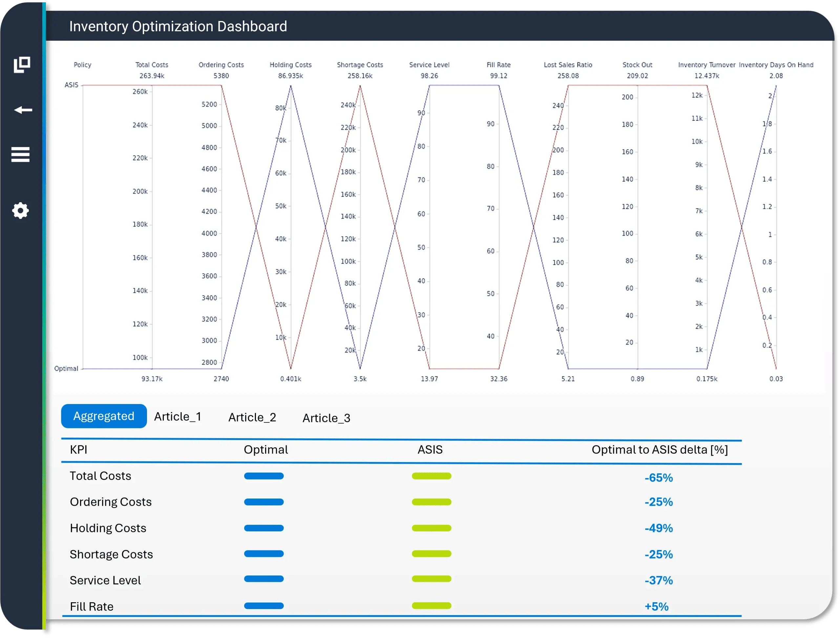Click the ASIS policy label on chart
Screen dimensions: 840x639
[x=71, y=85]
